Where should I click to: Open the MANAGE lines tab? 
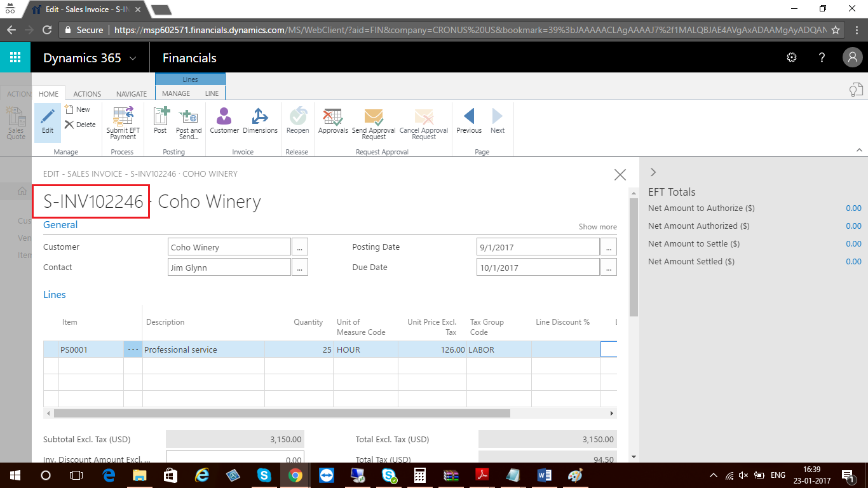[176, 93]
